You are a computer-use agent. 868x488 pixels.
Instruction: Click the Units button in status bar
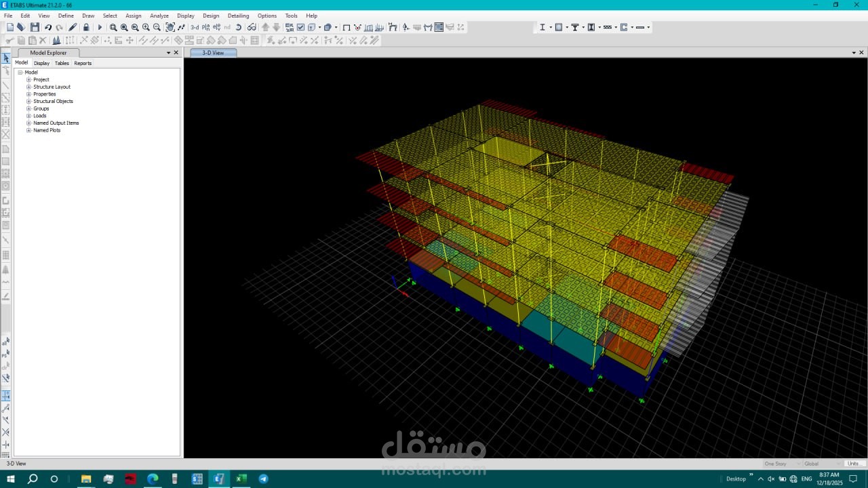coord(854,464)
